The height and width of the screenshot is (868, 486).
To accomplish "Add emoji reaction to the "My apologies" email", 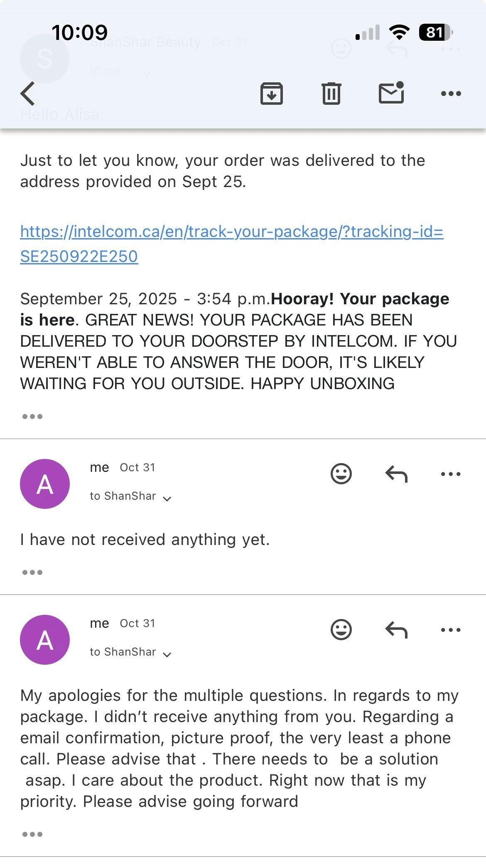I will click(x=341, y=629).
